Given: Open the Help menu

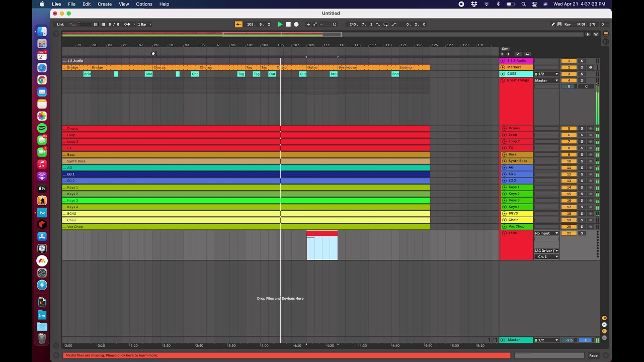Looking at the screenshot, I should pos(164,4).
